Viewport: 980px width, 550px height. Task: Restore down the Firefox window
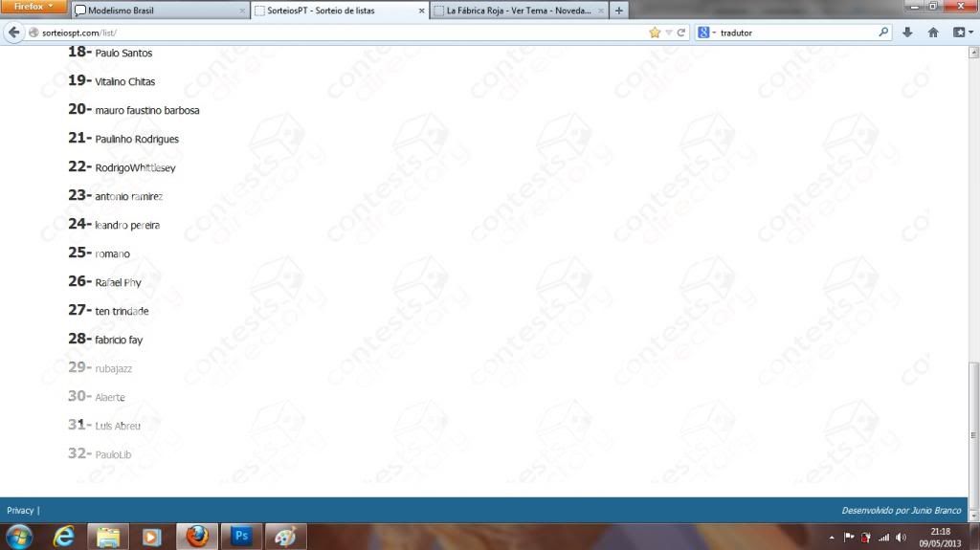click(932, 6)
